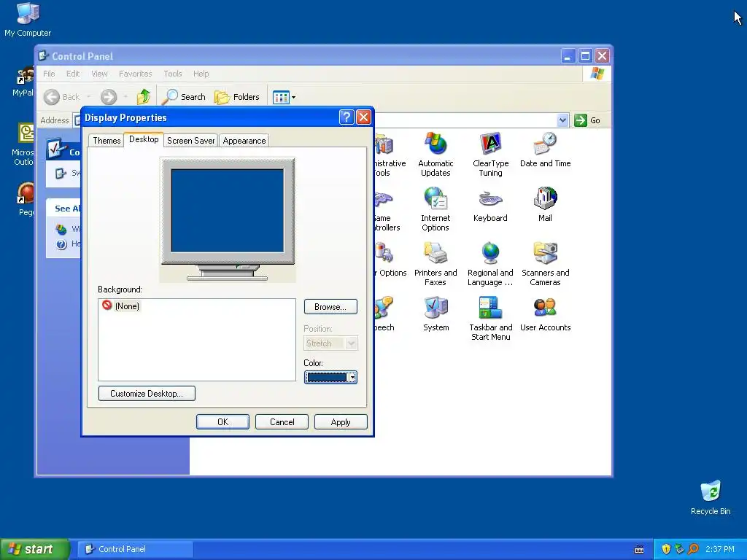Click the Back button dropdown arrow
Viewport: 747px width, 560px height.
coord(88,97)
